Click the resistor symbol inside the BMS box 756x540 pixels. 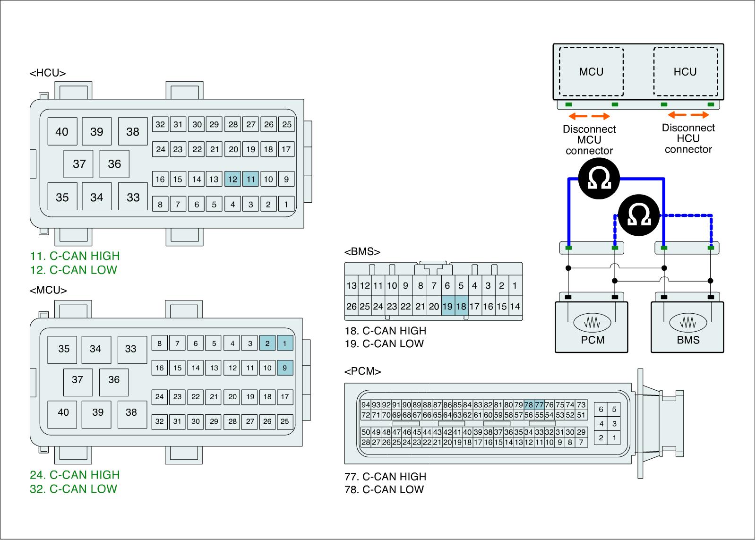coord(688,323)
